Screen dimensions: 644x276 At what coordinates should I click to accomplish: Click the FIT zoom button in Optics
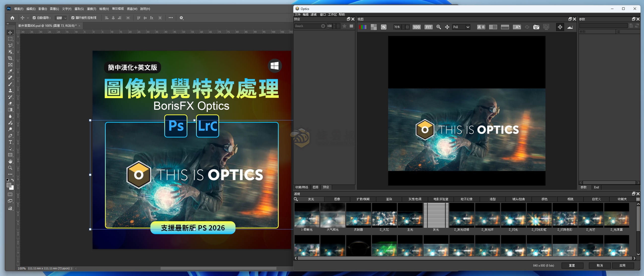click(429, 27)
